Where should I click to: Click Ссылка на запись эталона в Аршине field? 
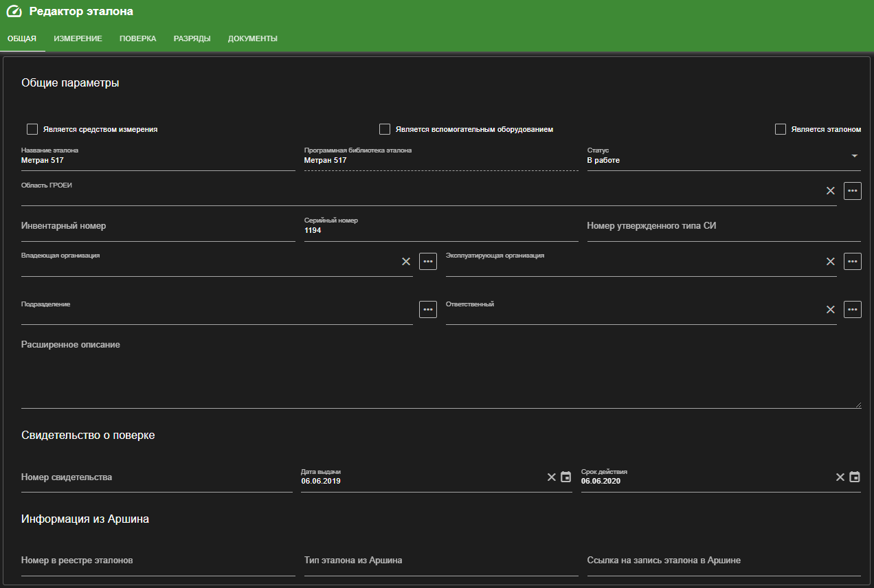[x=724, y=563]
